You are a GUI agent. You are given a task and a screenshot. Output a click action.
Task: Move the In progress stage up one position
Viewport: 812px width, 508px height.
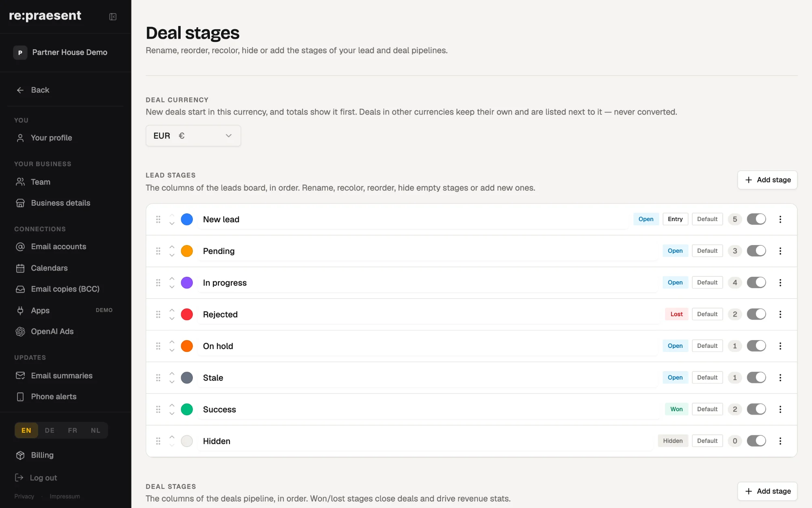172,278
